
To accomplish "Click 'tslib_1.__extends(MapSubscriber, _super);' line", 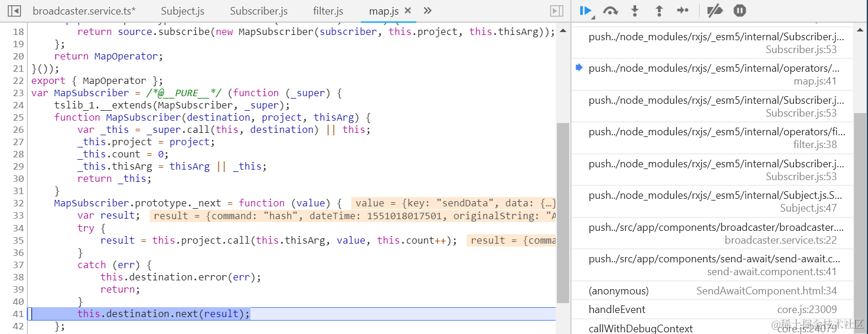I will (172, 105).
